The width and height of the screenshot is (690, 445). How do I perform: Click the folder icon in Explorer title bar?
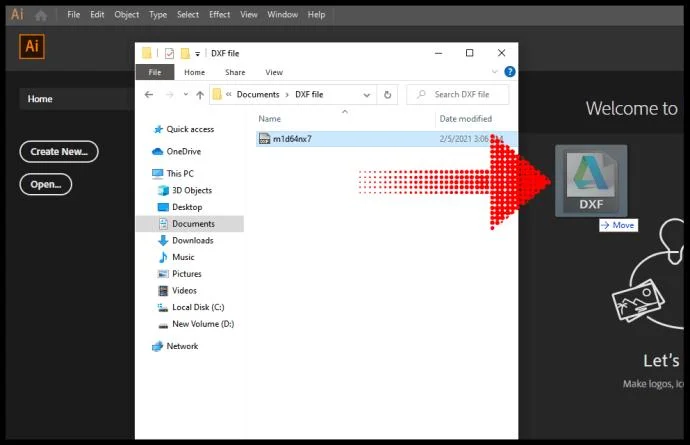point(147,53)
